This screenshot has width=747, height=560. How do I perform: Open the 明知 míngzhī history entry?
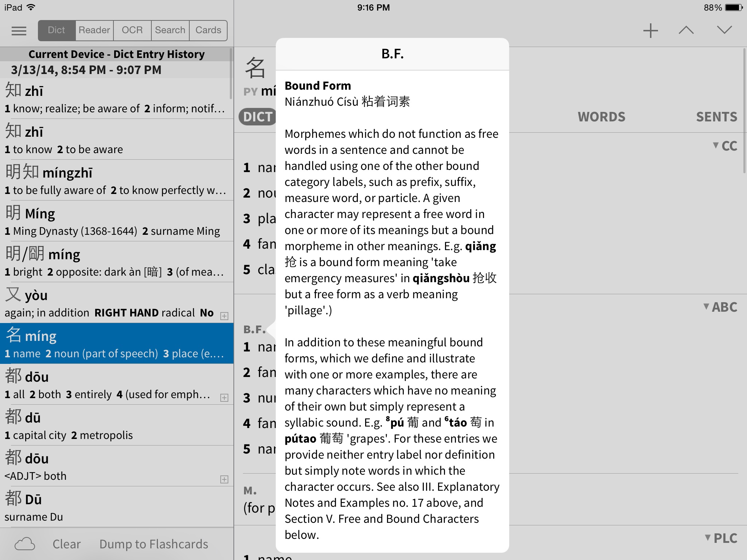point(117,180)
